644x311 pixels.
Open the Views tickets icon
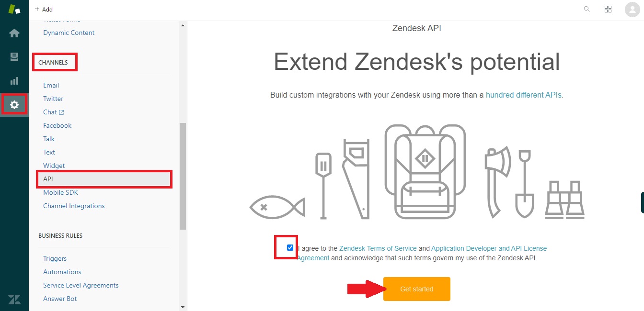coord(14,57)
